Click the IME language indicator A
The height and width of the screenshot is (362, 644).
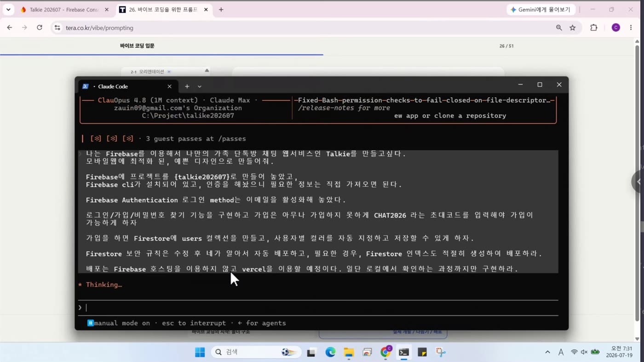coord(561,352)
